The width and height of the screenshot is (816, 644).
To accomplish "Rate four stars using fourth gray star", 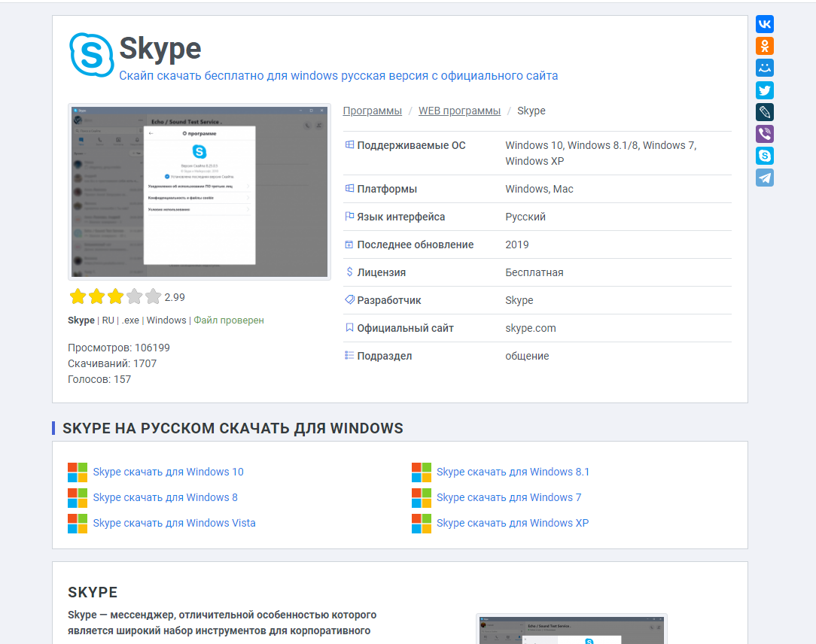I will [134, 296].
